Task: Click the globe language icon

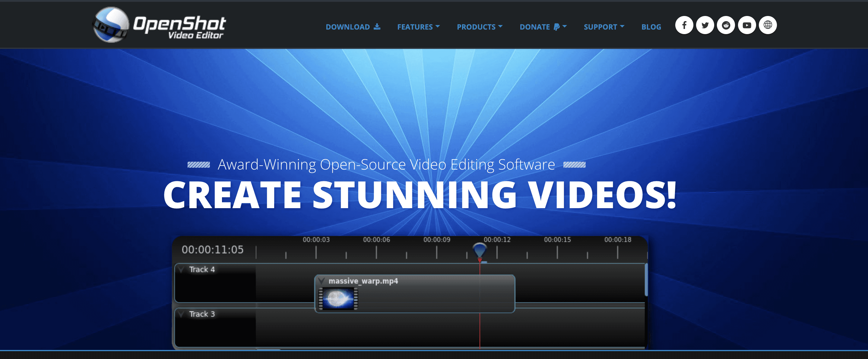Action: 768,25
